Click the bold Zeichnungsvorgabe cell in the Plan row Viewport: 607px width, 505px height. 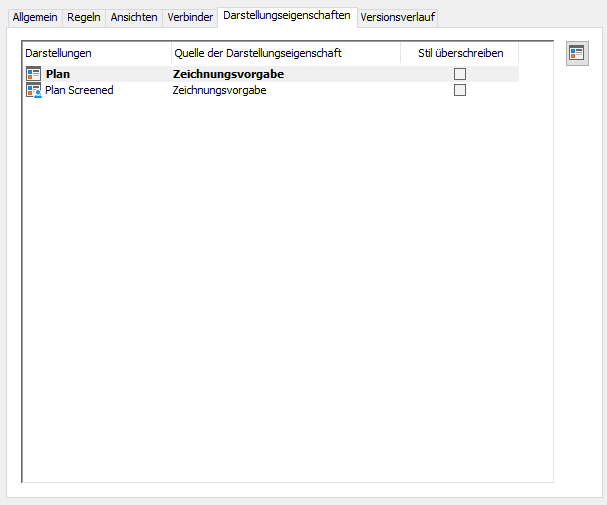[228, 74]
